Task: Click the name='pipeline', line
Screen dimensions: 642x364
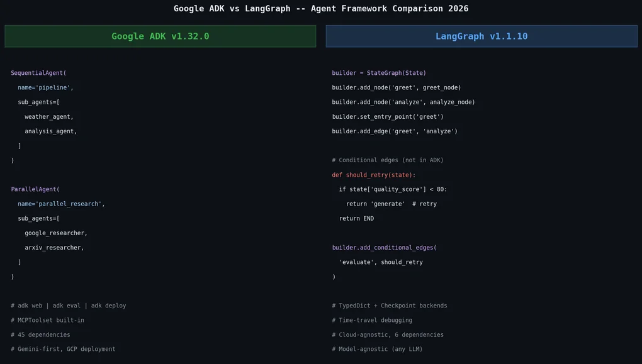Action: point(45,87)
